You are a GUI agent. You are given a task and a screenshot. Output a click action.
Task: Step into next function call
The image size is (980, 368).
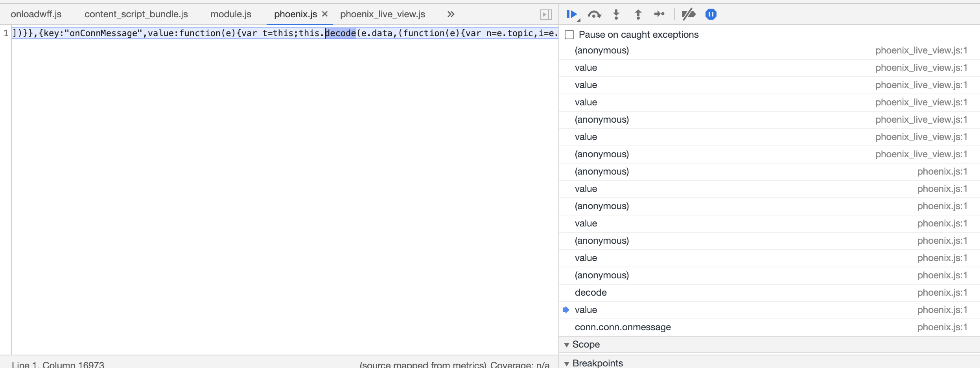click(x=616, y=15)
